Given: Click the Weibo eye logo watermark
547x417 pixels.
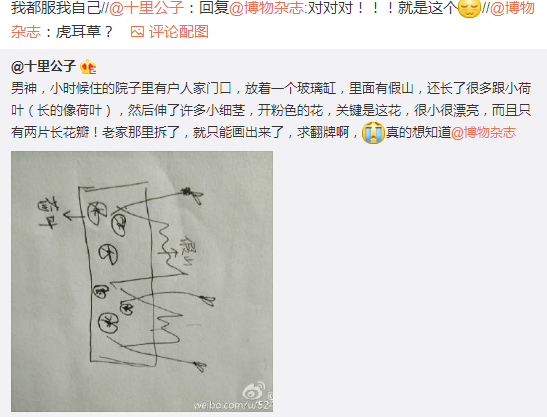Looking at the screenshot, I should pyautogui.click(x=254, y=391).
